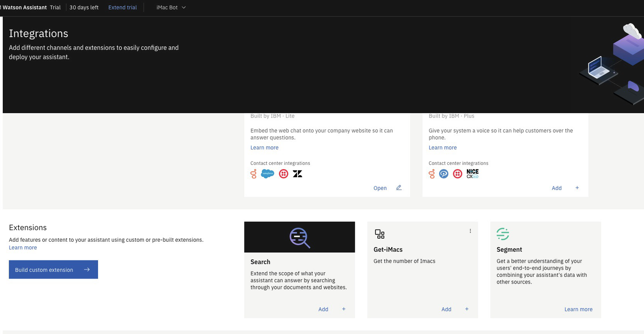
Task: Expand the iMac Bot assistant switcher
Action: [x=171, y=8]
